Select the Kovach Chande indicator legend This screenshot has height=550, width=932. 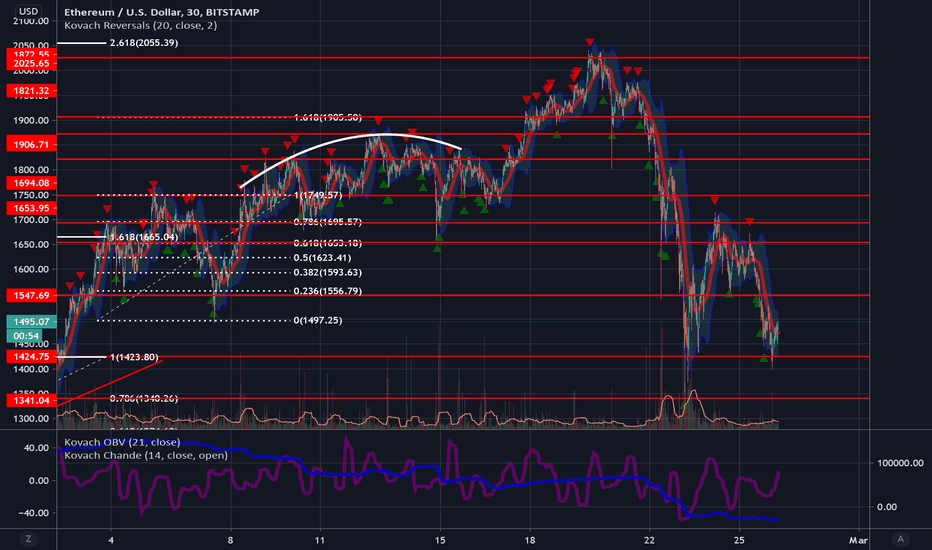(146, 455)
